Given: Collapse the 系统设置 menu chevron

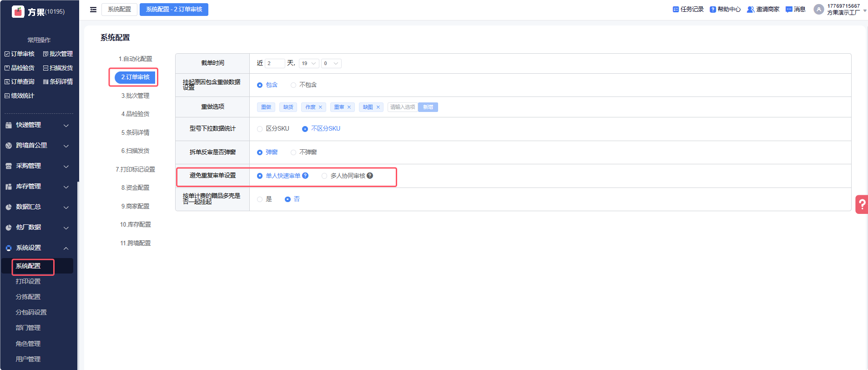Looking at the screenshot, I should (x=66, y=248).
